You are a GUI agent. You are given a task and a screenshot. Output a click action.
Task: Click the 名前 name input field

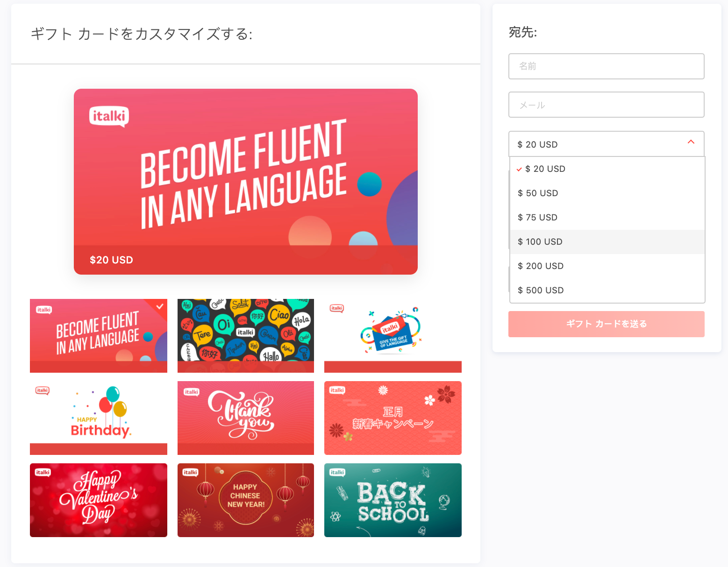click(x=607, y=66)
